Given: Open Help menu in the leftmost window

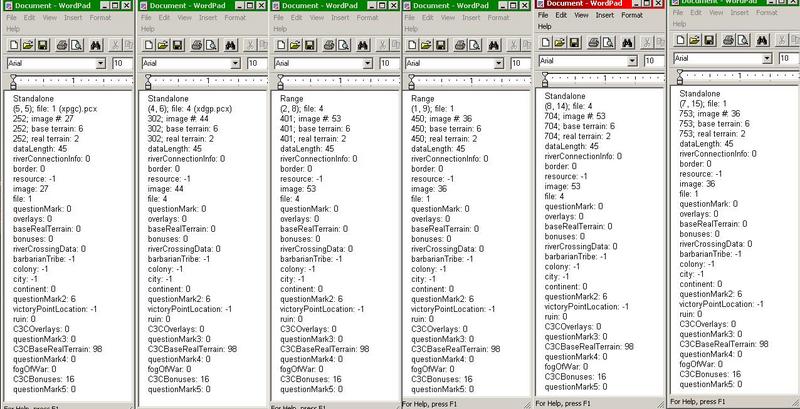Looking at the screenshot, I should click(11, 29).
